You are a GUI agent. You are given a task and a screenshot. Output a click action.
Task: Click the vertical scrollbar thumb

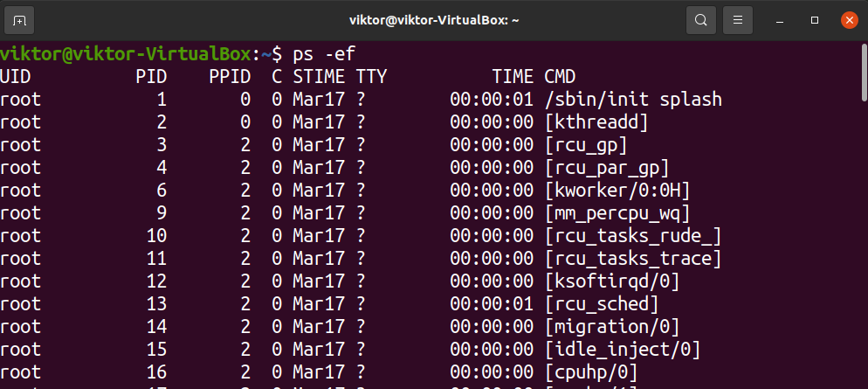pyautogui.click(x=865, y=73)
